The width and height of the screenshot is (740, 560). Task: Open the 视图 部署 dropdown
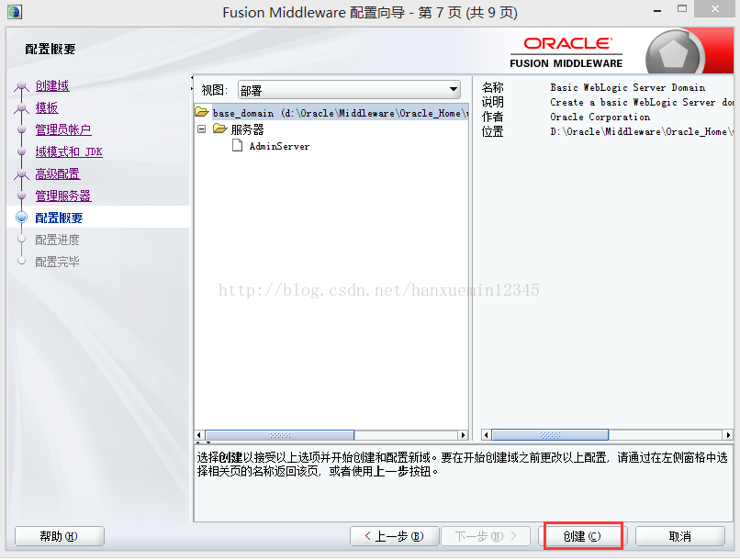tap(349, 90)
